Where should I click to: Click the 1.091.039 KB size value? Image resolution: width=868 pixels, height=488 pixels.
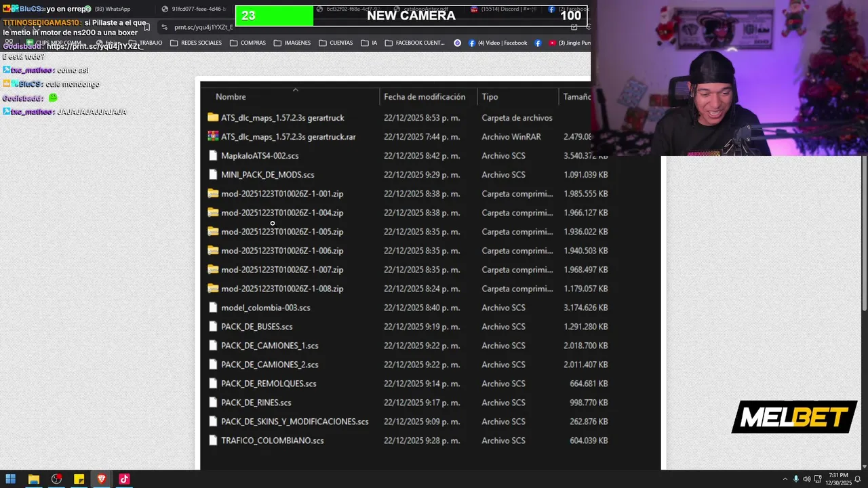coord(585,174)
